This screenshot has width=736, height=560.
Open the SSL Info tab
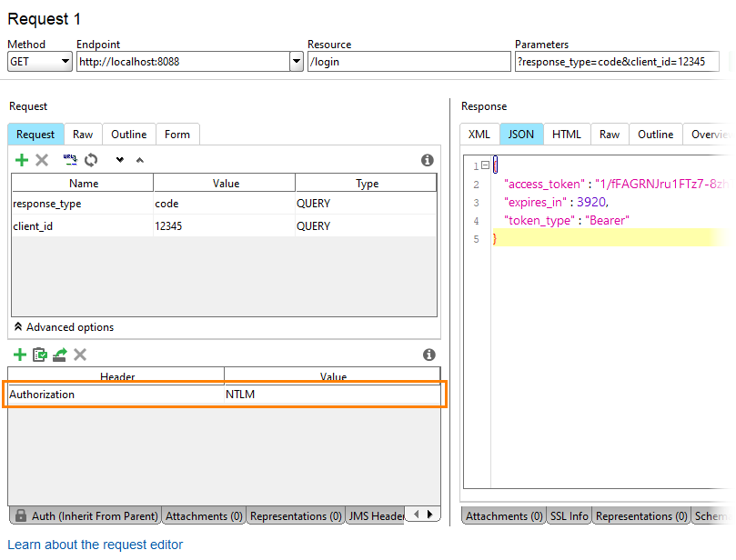tap(569, 515)
